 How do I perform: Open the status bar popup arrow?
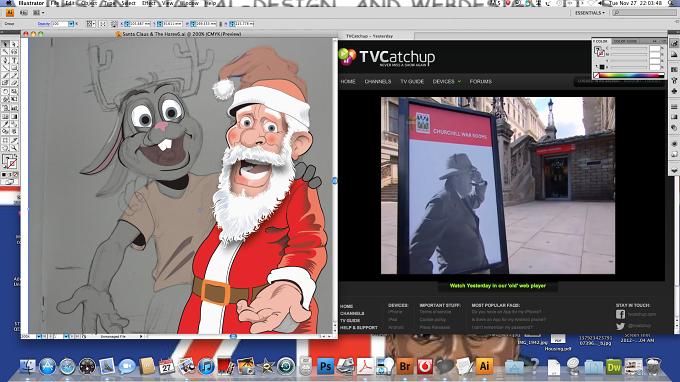coord(141,336)
